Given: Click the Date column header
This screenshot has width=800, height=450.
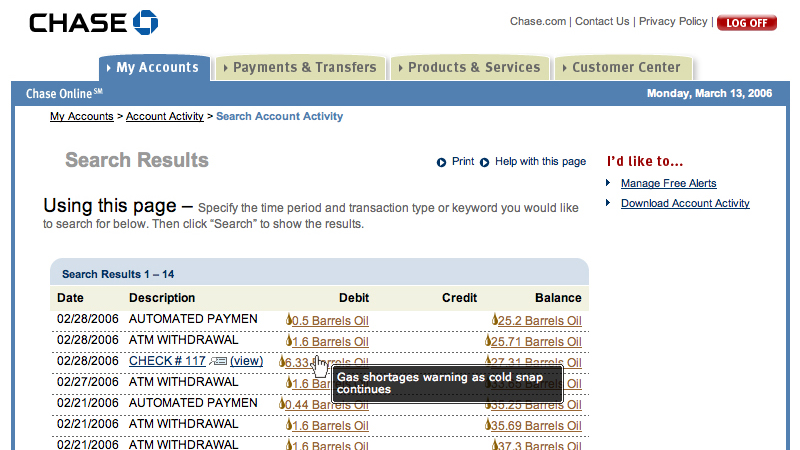Looking at the screenshot, I should pos(70,298).
